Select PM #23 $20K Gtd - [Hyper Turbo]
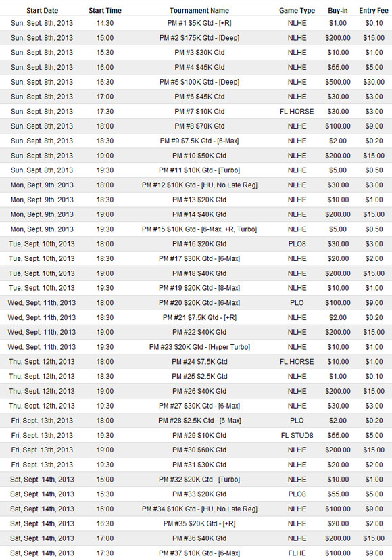Image resolution: width=392 pixels, height=560 pixels. click(x=199, y=347)
